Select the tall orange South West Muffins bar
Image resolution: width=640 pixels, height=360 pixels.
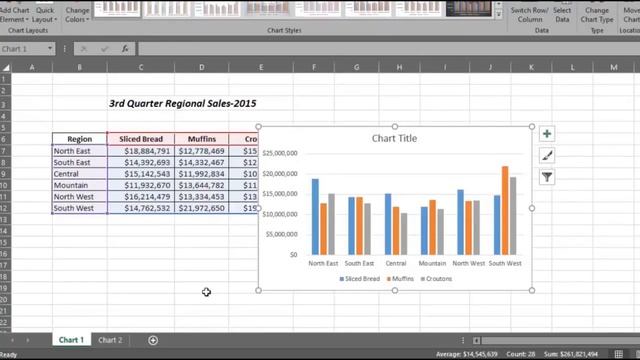[x=505, y=210]
